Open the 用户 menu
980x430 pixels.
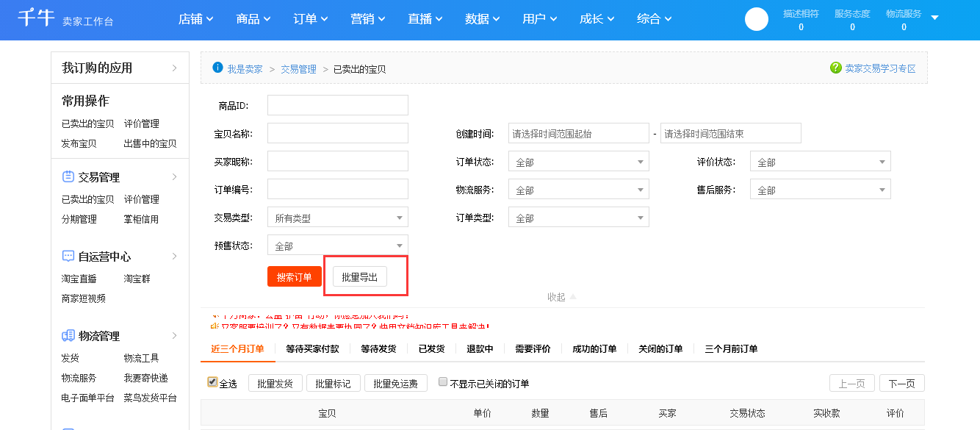(540, 18)
